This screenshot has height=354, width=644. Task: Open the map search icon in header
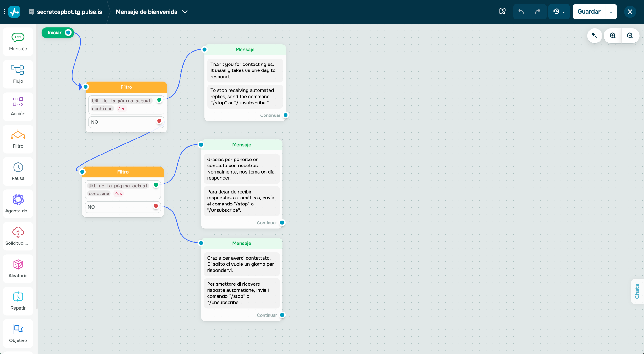502,12
